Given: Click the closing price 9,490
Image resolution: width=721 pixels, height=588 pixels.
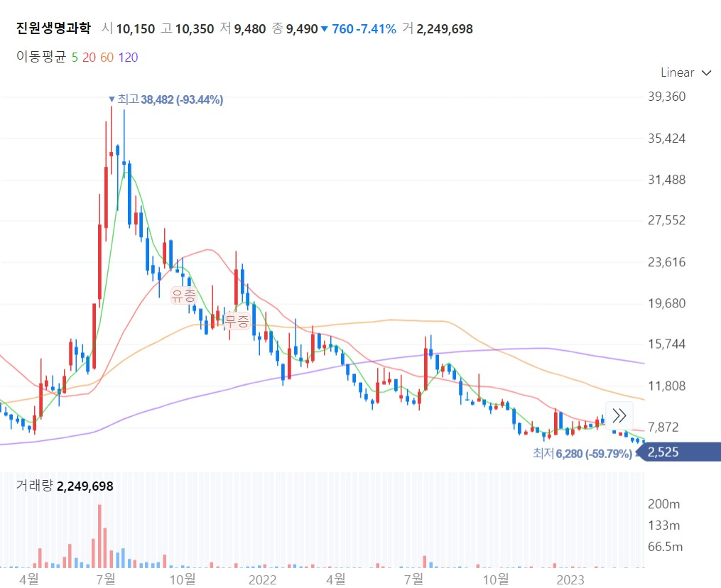Looking at the screenshot, I should click(302, 29).
